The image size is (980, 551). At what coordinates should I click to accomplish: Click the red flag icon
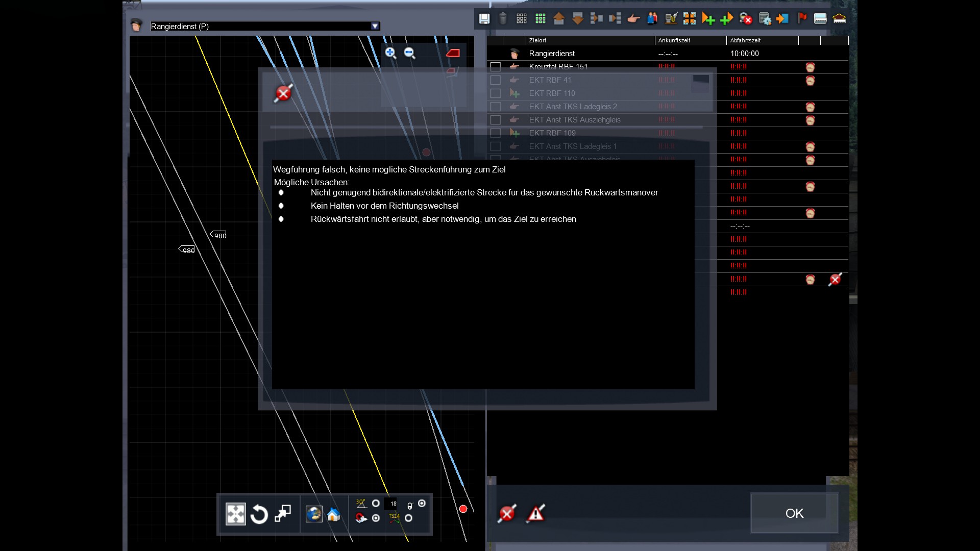click(802, 18)
